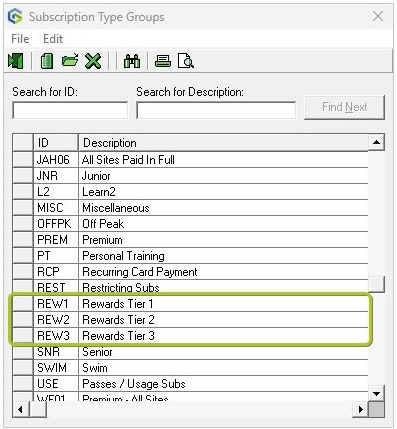Click the Rewards Tier 1 description

point(223,304)
